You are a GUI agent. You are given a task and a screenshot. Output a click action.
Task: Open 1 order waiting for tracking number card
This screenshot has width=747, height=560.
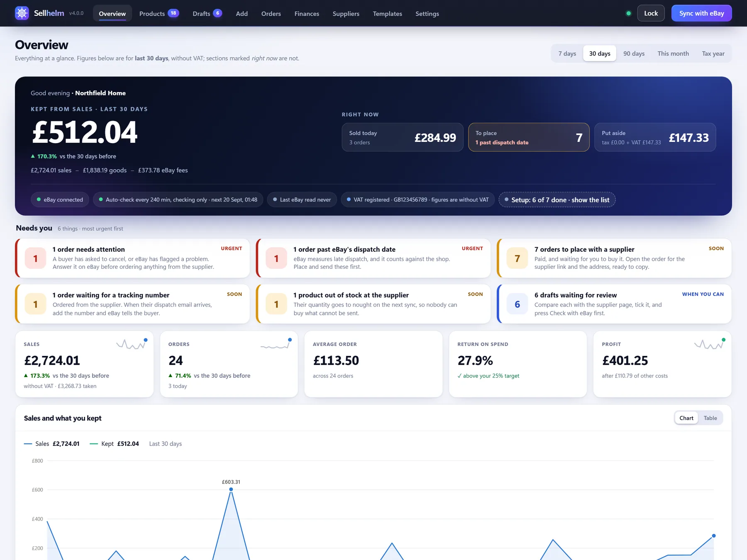click(132, 304)
